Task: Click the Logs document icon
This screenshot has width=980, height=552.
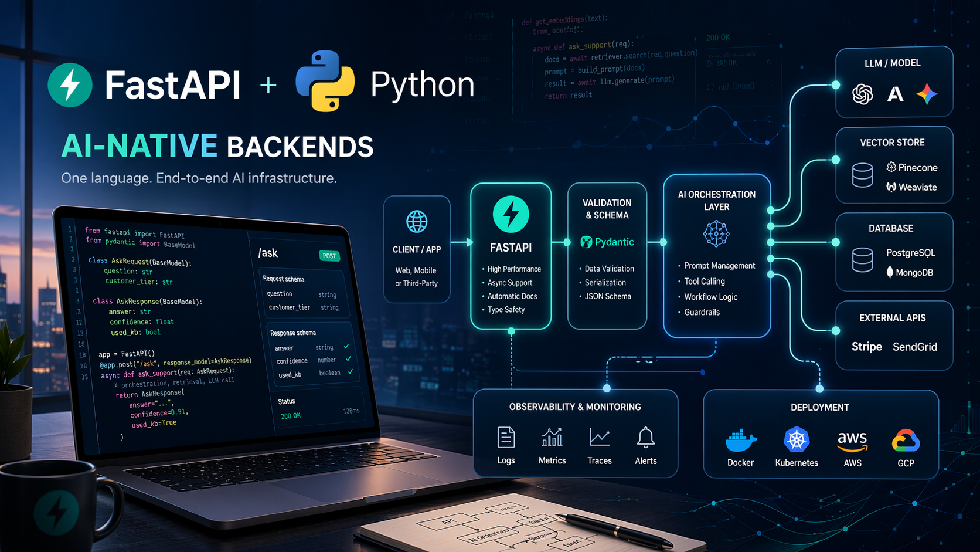Action: [x=506, y=438]
